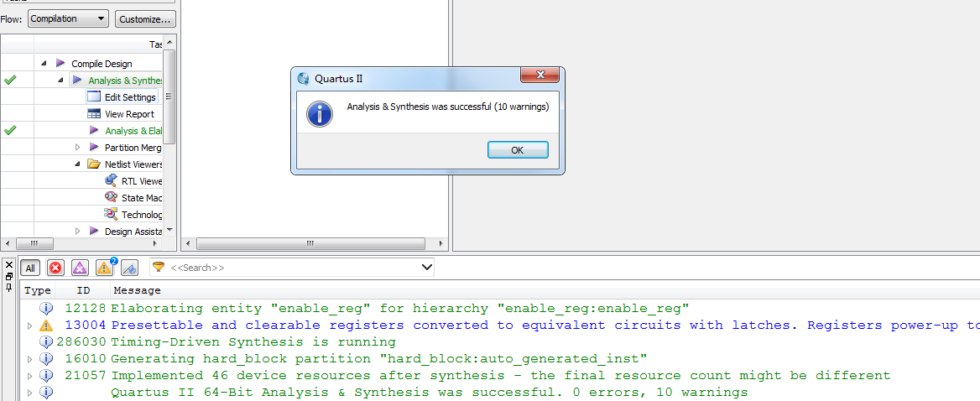Click the Analysis & Synthesis play icon
Screen dimensions: 980x401
click(77, 80)
